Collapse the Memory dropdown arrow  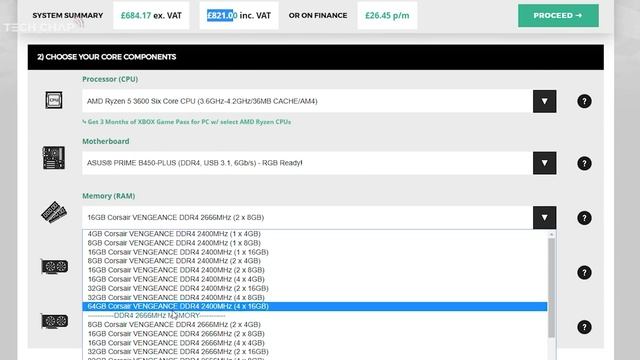(544, 218)
